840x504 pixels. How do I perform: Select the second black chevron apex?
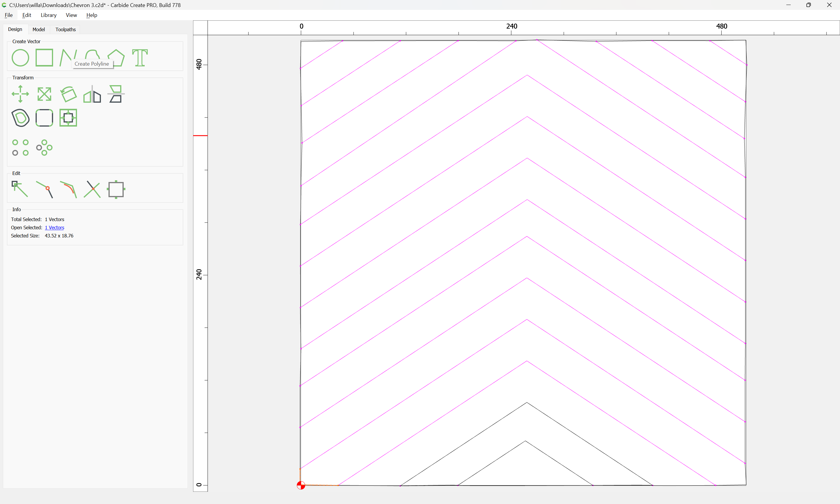pyautogui.click(x=527, y=402)
